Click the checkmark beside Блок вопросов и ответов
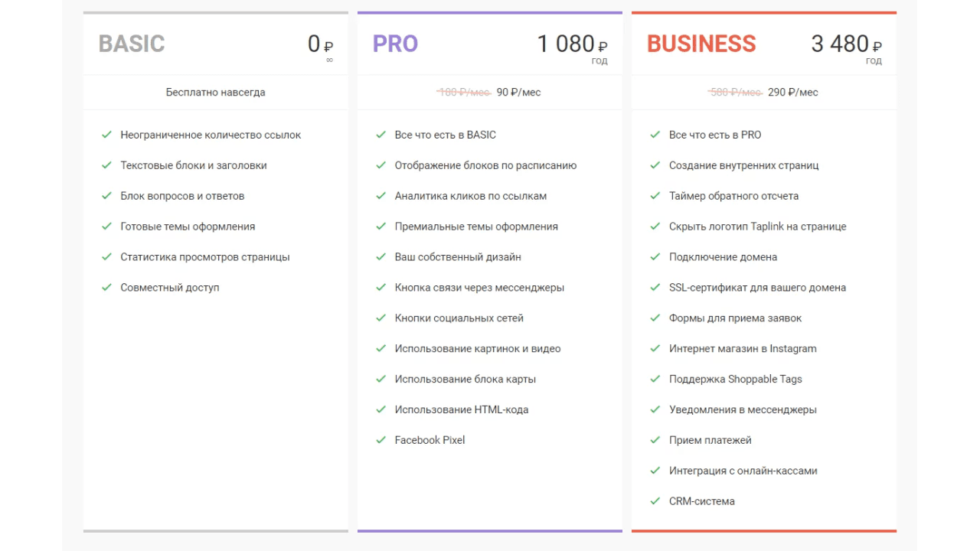The width and height of the screenshot is (980, 551). pos(106,196)
